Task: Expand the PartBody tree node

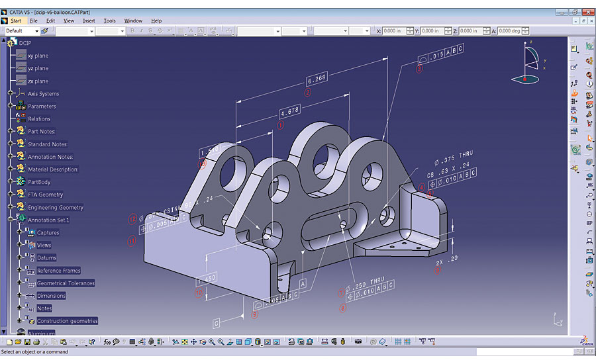Action: click(x=11, y=181)
